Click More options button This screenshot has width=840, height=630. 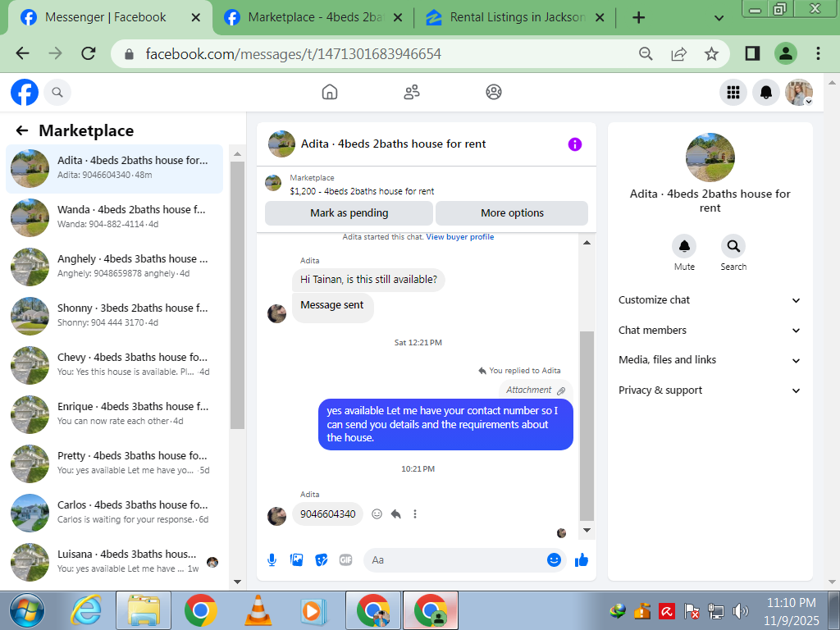click(x=512, y=213)
